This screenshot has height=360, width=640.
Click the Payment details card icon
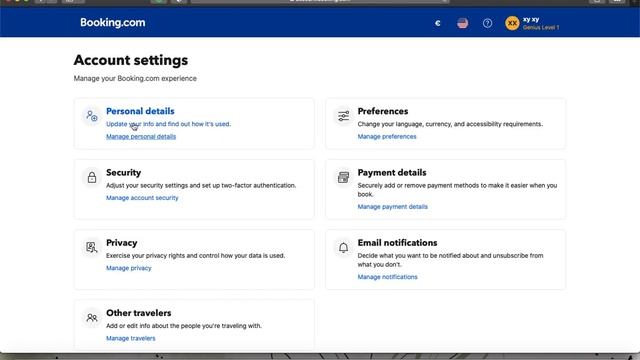(343, 177)
